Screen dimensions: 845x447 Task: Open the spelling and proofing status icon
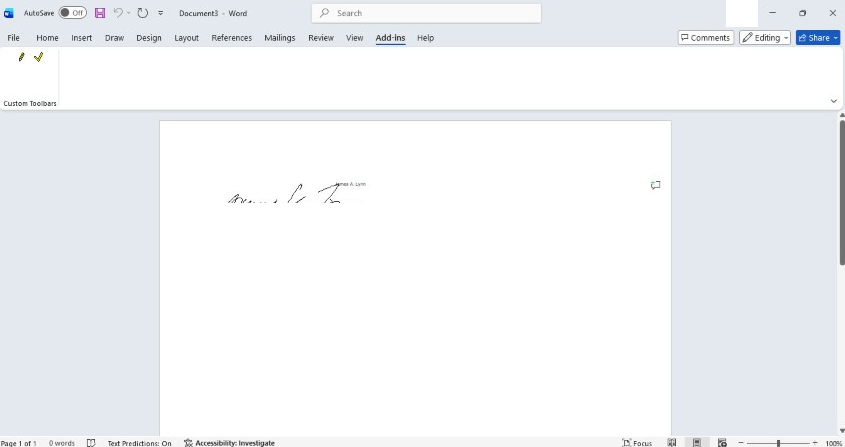click(91, 443)
